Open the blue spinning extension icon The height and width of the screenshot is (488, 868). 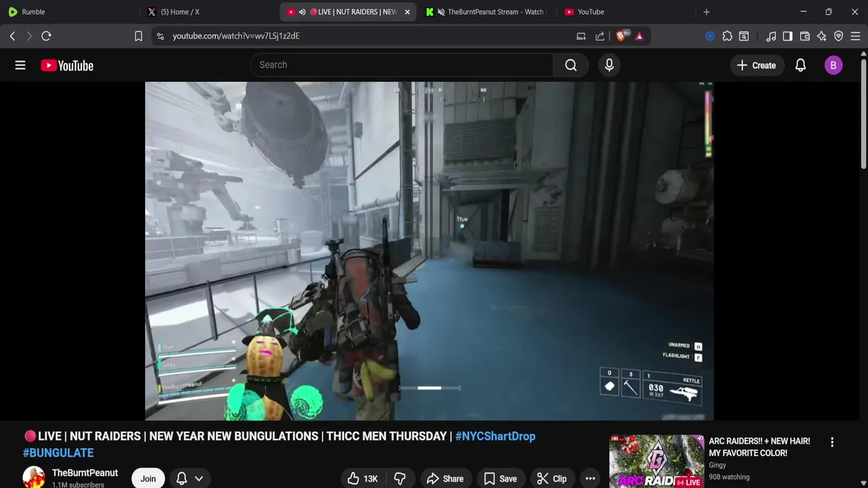click(x=710, y=36)
